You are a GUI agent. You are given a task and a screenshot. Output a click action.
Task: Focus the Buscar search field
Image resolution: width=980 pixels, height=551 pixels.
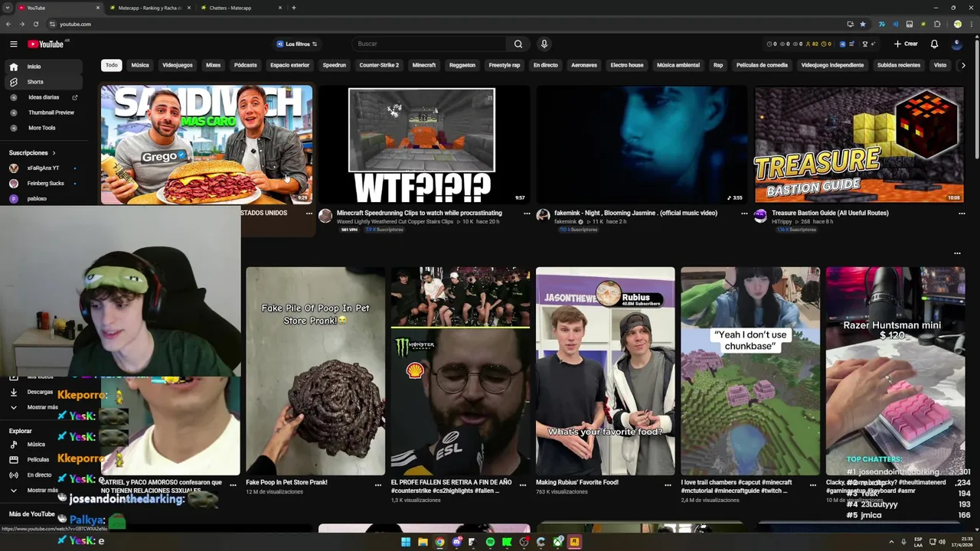tap(430, 44)
